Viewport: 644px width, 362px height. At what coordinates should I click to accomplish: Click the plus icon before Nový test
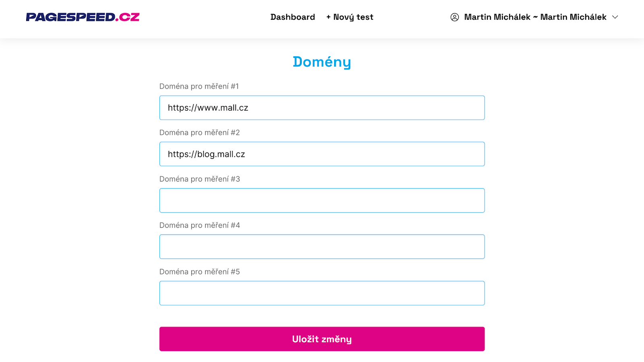[328, 17]
